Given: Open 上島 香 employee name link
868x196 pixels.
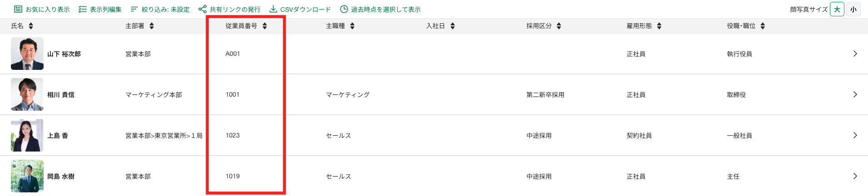Looking at the screenshot, I should (x=58, y=135).
